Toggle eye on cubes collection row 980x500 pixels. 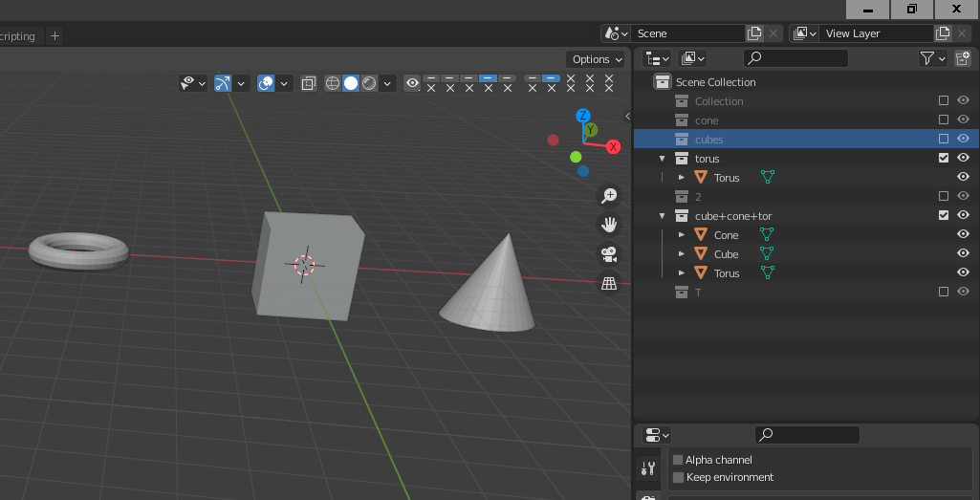pyautogui.click(x=963, y=139)
